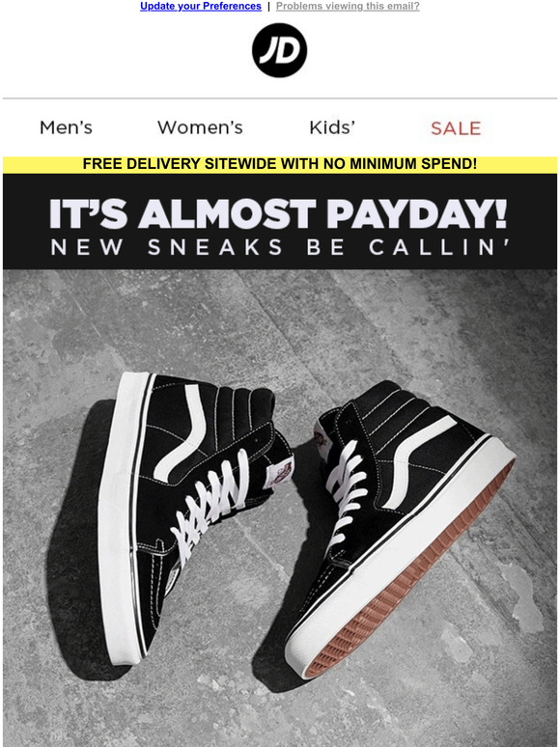Click the white laces of the left shoe
This screenshot has width=560, height=747.
210,505
